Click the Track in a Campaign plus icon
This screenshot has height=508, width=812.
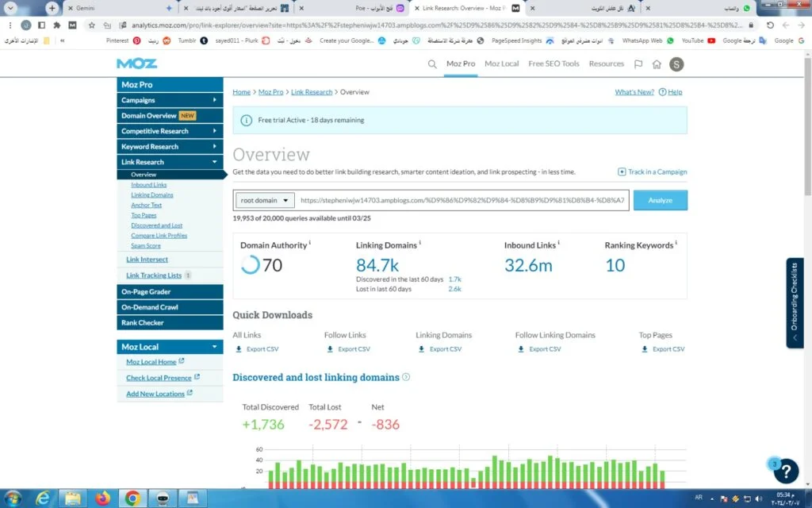click(622, 172)
